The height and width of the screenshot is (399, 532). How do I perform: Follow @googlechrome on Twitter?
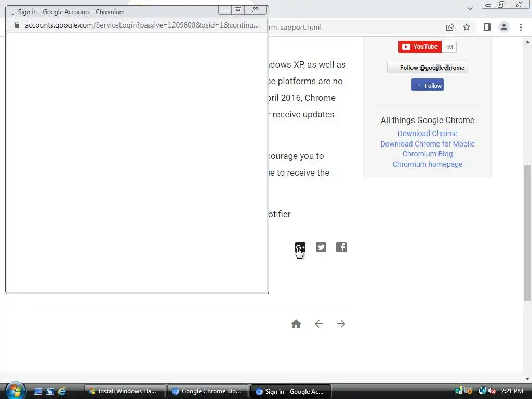pyautogui.click(x=428, y=68)
